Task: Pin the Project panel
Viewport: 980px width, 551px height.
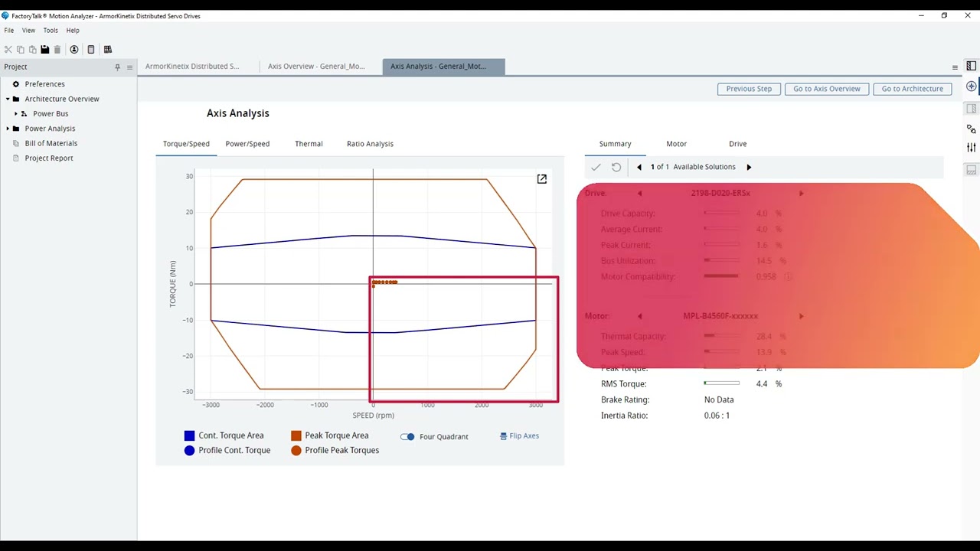Action: click(x=117, y=67)
